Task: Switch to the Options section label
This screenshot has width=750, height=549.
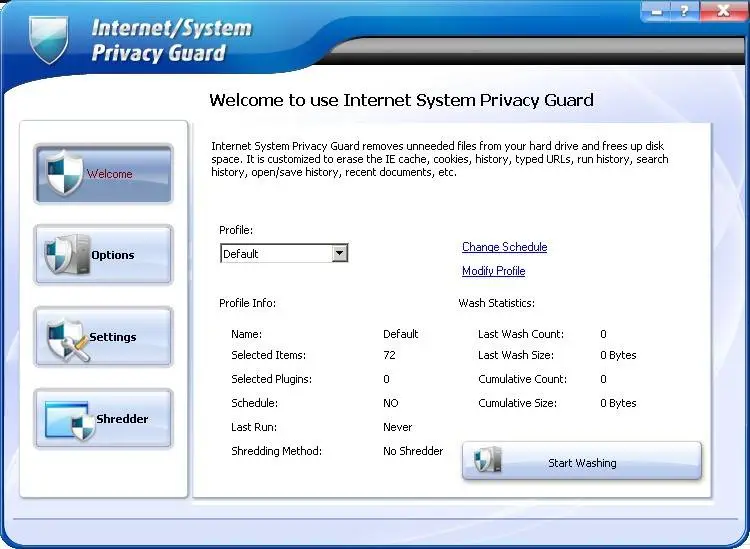Action: [x=113, y=255]
